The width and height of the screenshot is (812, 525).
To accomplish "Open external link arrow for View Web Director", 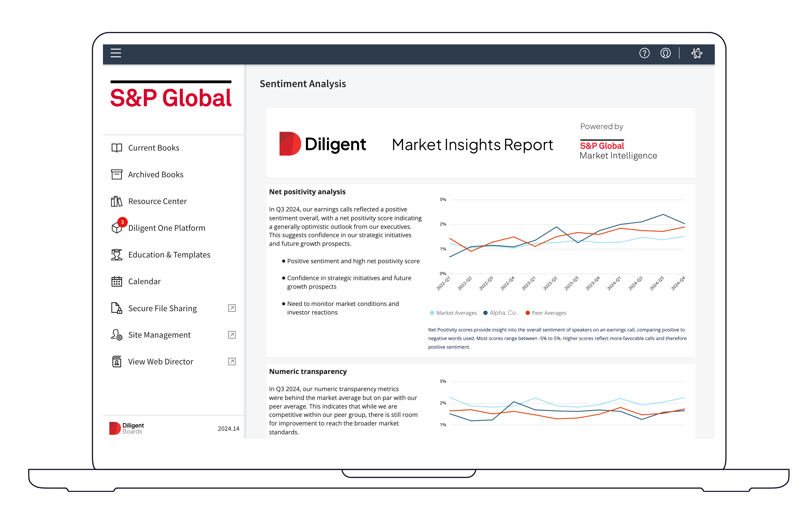I will click(x=232, y=362).
